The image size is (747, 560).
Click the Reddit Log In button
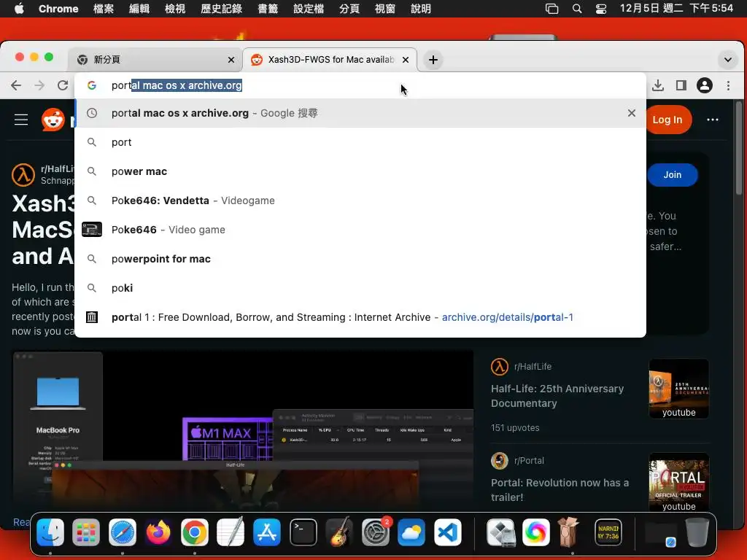667,120
